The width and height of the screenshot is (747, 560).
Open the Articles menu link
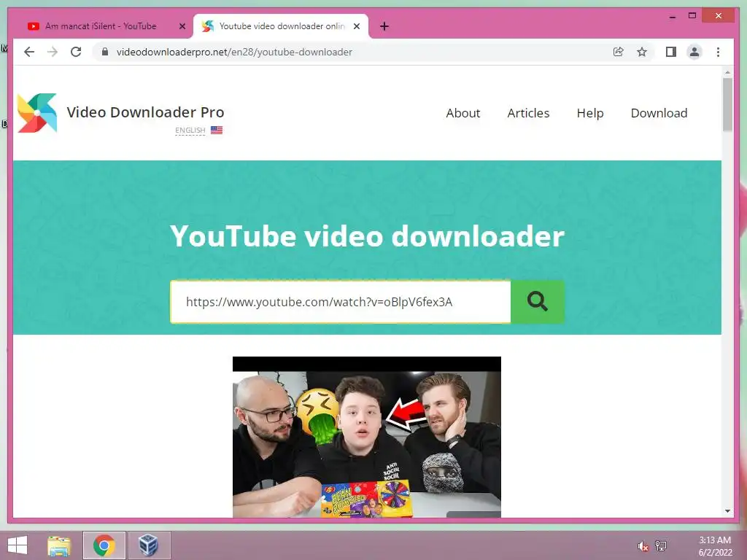click(x=528, y=113)
